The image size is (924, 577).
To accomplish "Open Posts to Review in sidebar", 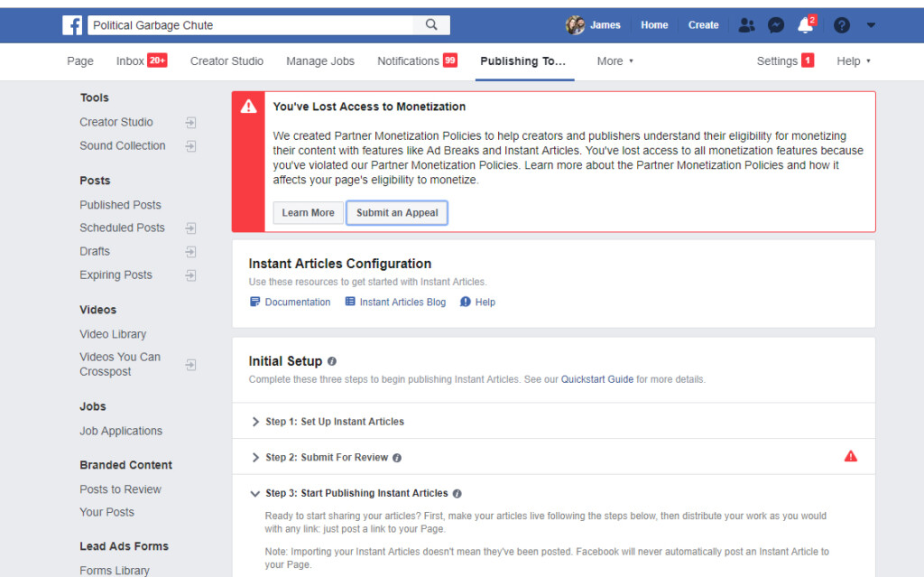I will pos(120,489).
